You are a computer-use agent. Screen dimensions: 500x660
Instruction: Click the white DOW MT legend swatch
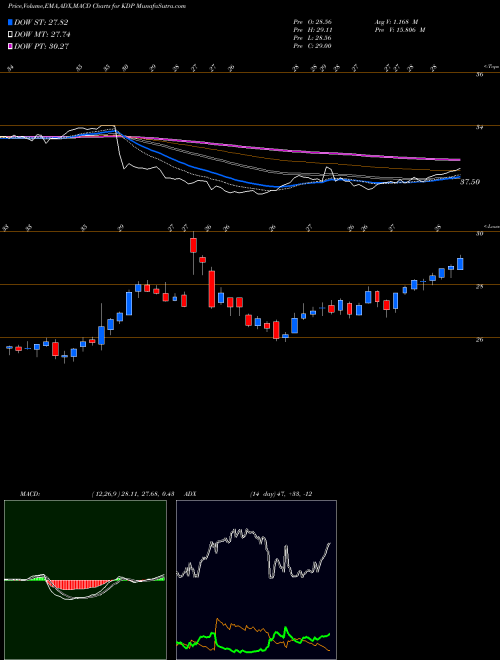(10, 35)
